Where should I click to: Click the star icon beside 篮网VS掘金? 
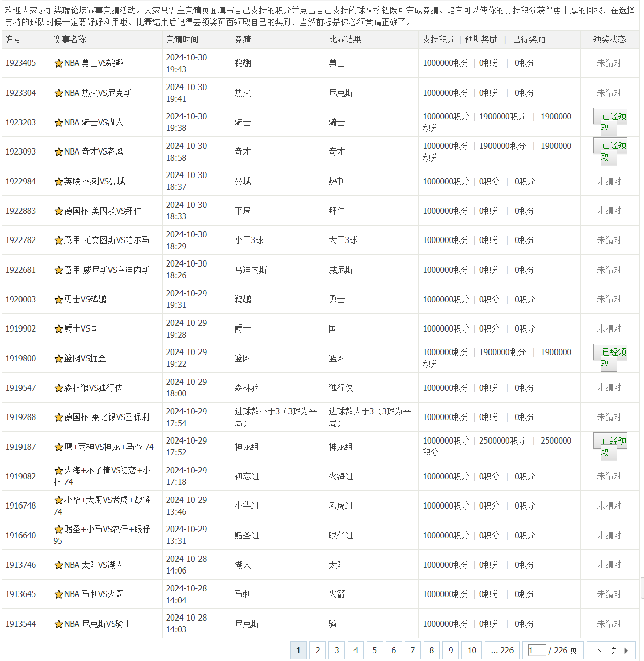pos(58,359)
